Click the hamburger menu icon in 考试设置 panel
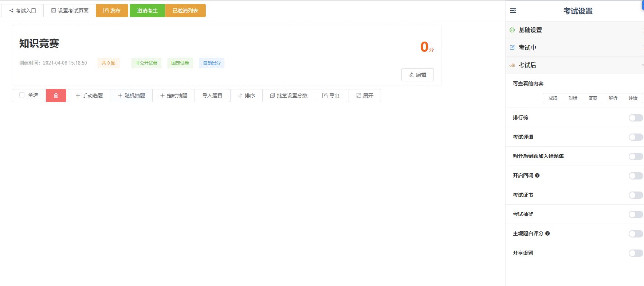Viewport: 644px width, 286px height. (x=513, y=11)
